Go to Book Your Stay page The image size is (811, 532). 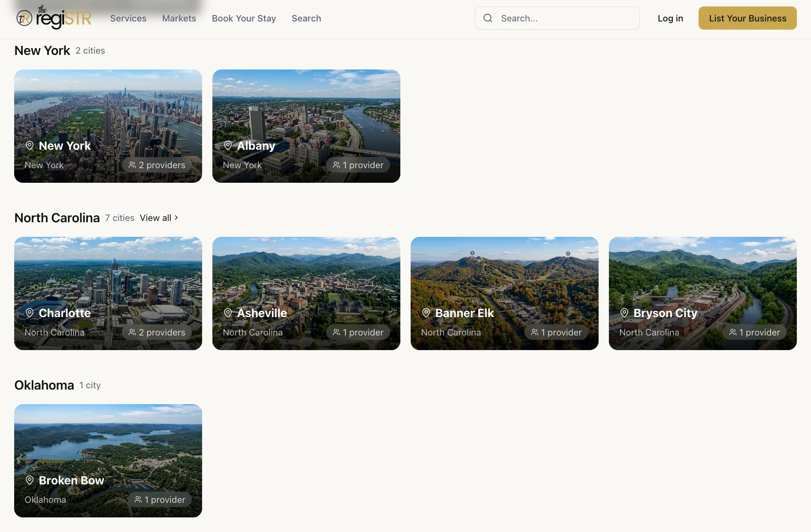click(x=244, y=18)
